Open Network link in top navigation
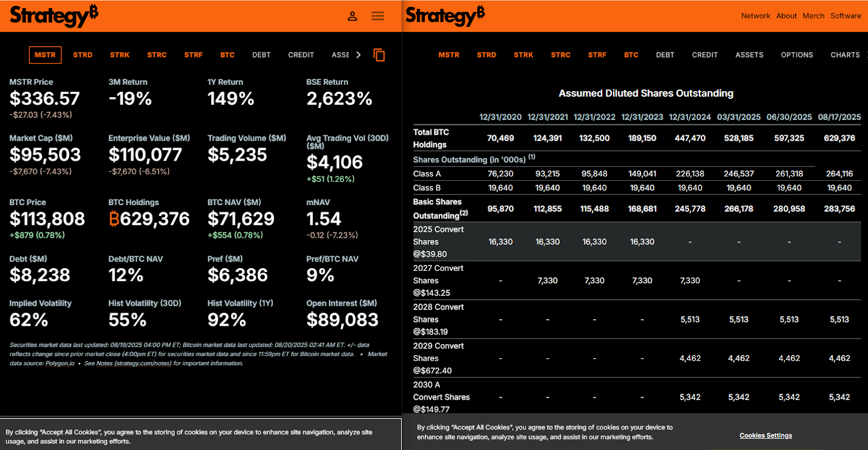 click(x=756, y=16)
